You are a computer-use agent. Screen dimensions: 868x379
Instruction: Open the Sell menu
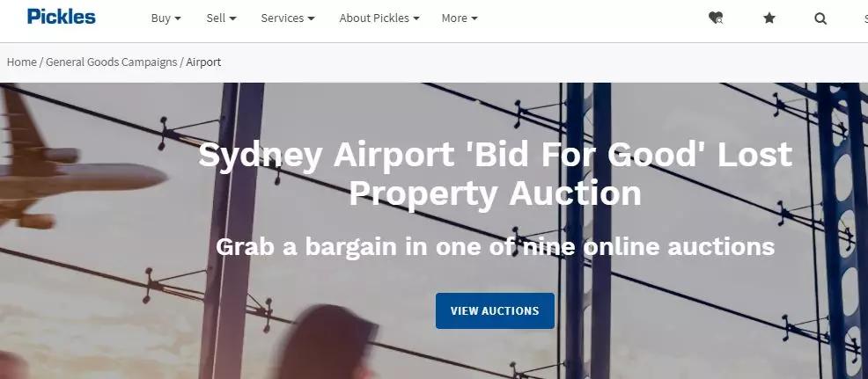[x=222, y=18]
